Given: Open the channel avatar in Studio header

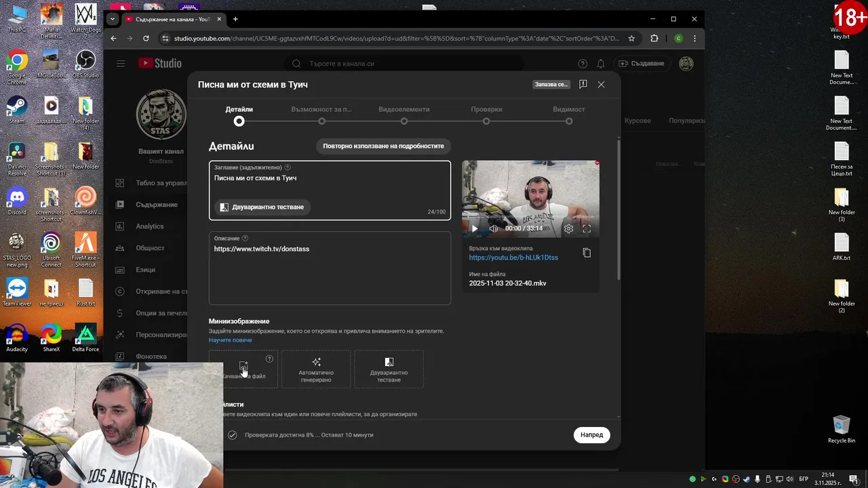Looking at the screenshot, I should (686, 64).
